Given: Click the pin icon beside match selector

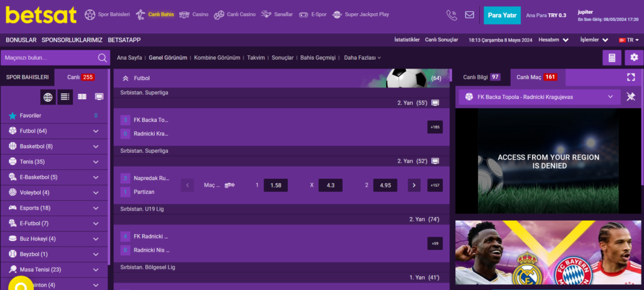Looking at the screenshot, I should tap(630, 97).
